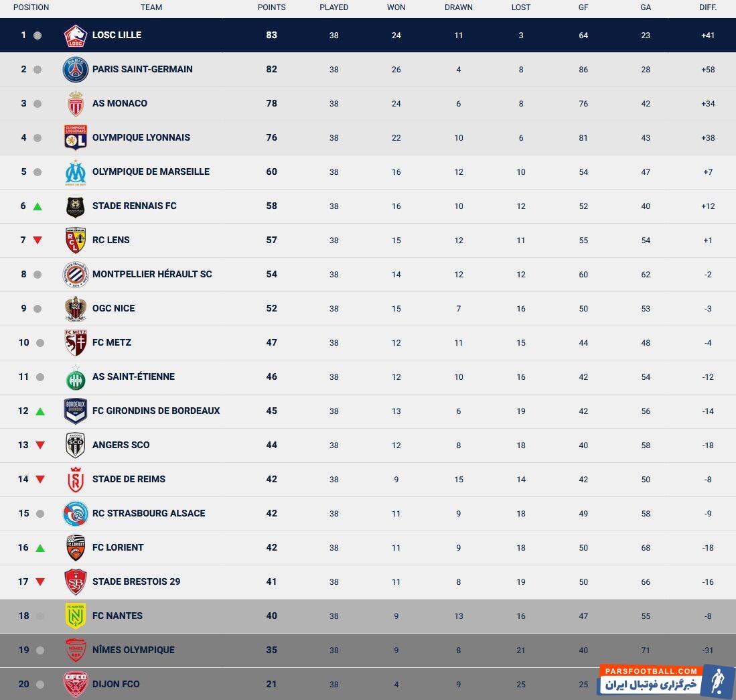Click the LOSC Lille club crest
This screenshot has height=700, width=736.
point(76,36)
